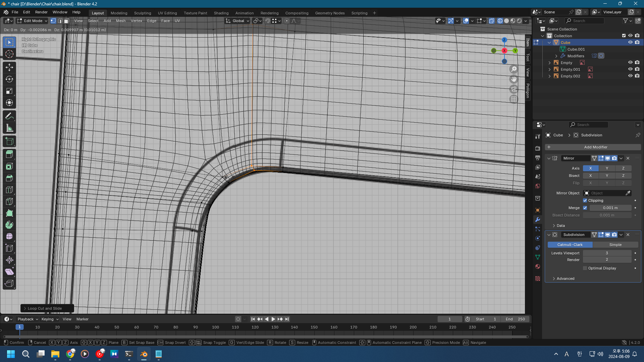Activate the Scale tool
644x362 pixels.
click(x=9, y=91)
